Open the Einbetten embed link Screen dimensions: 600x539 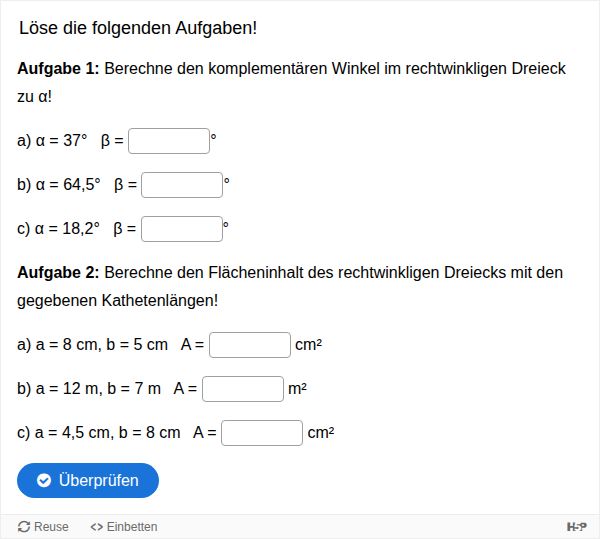point(124,527)
